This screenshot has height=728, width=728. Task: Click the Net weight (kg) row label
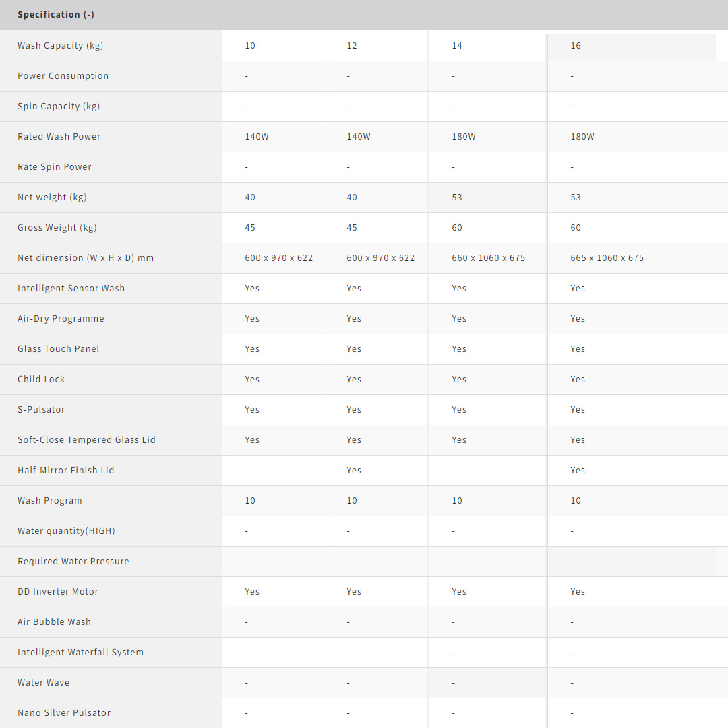click(52, 198)
